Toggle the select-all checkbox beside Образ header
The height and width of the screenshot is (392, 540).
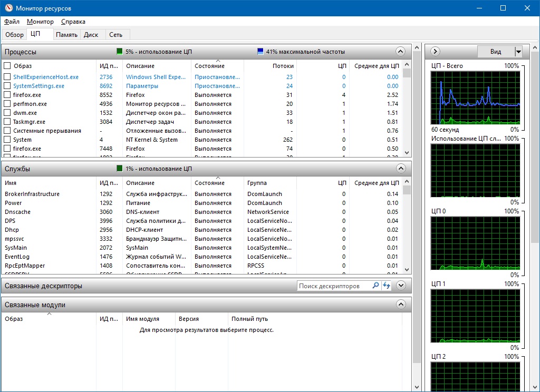pos(7,66)
